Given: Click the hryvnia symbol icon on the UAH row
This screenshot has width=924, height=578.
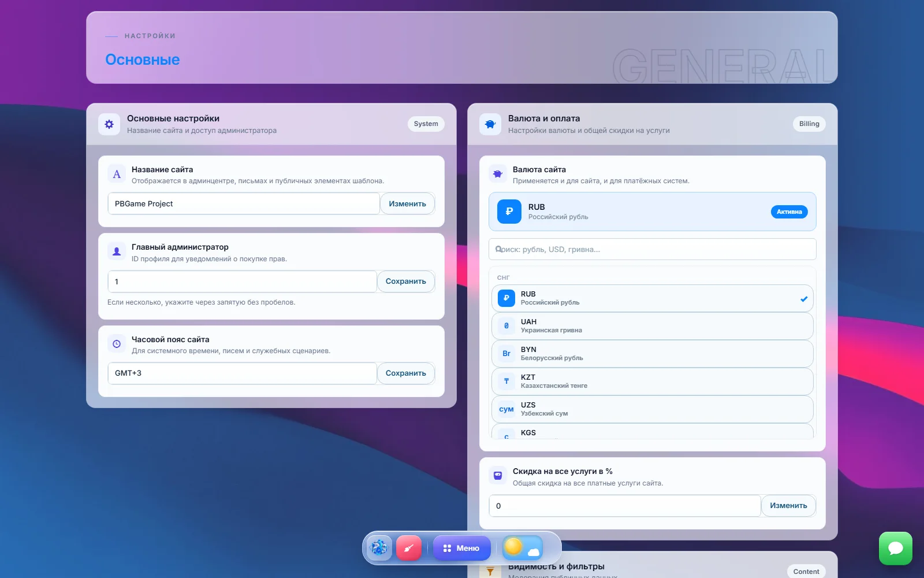Looking at the screenshot, I should [506, 326].
